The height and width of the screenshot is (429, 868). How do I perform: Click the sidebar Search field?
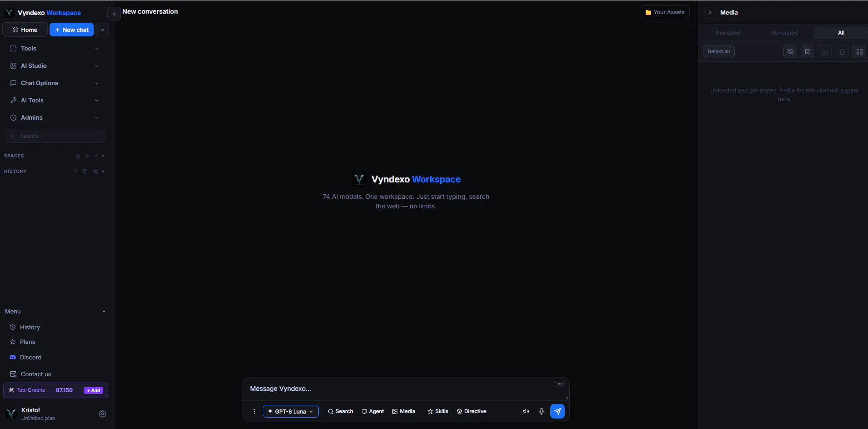[x=55, y=136]
